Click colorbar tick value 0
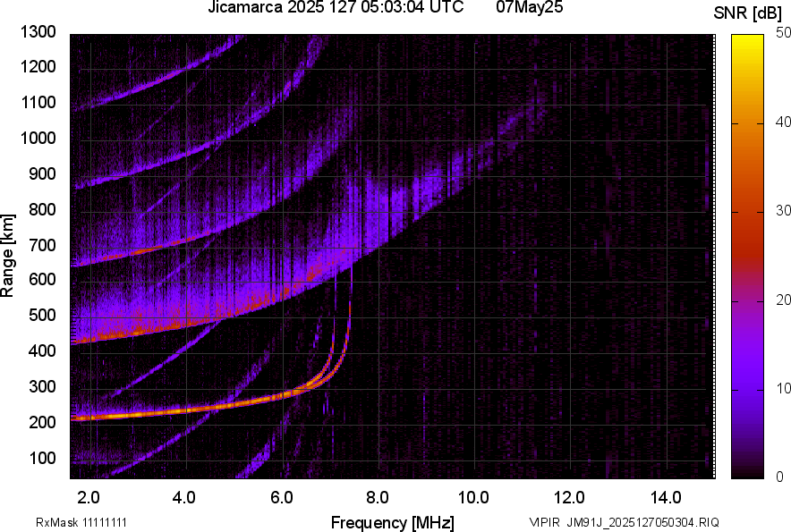This screenshot has height=532, width=791. click(780, 477)
